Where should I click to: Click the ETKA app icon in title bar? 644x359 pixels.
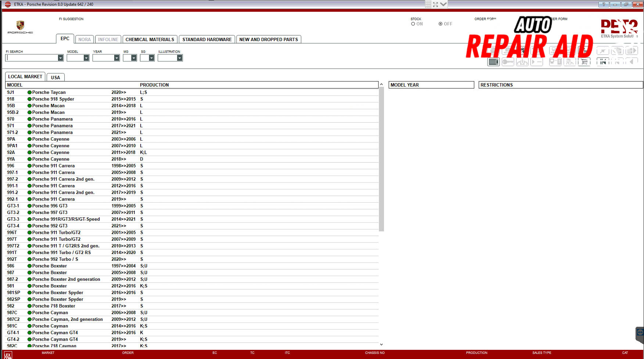[8, 4]
